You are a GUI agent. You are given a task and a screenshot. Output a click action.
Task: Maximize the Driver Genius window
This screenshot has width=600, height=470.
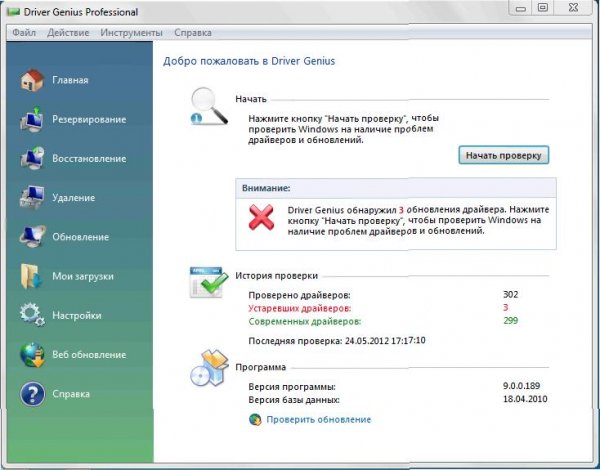click(543, 8)
